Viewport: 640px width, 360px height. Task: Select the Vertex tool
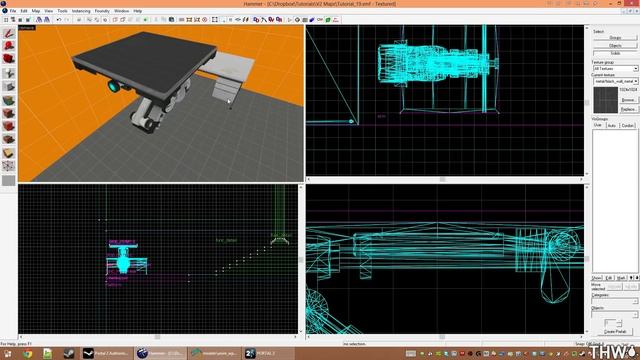[x=9, y=166]
